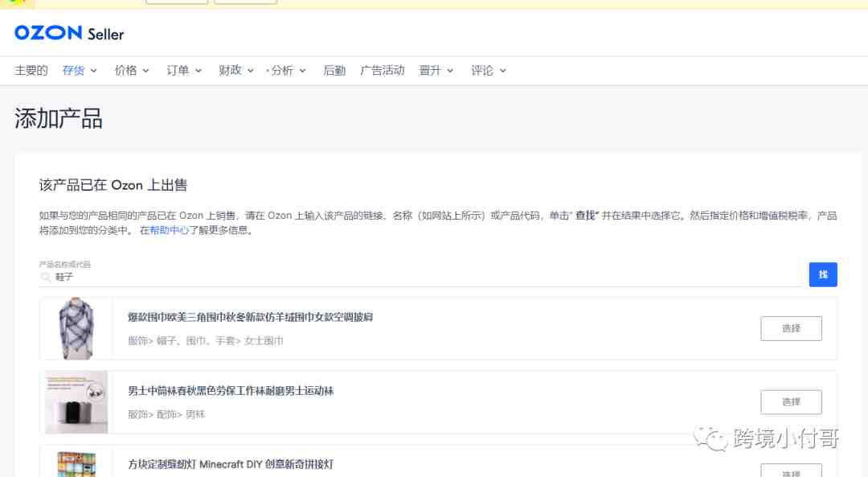The width and height of the screenshot is (868, 477).
Task: Expand the 分析 dropdown menu
Action: (x=288, y=70)
